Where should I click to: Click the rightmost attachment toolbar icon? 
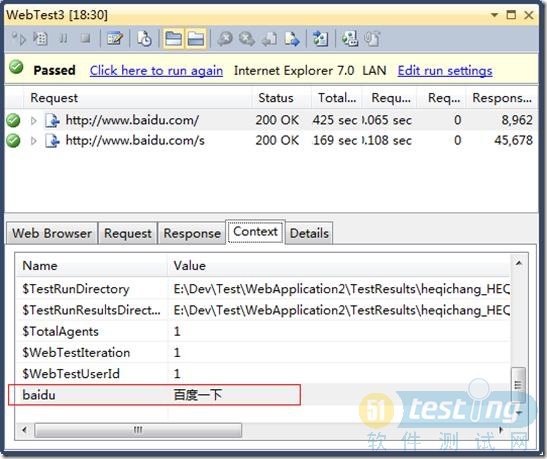click(x=372, y=38)
